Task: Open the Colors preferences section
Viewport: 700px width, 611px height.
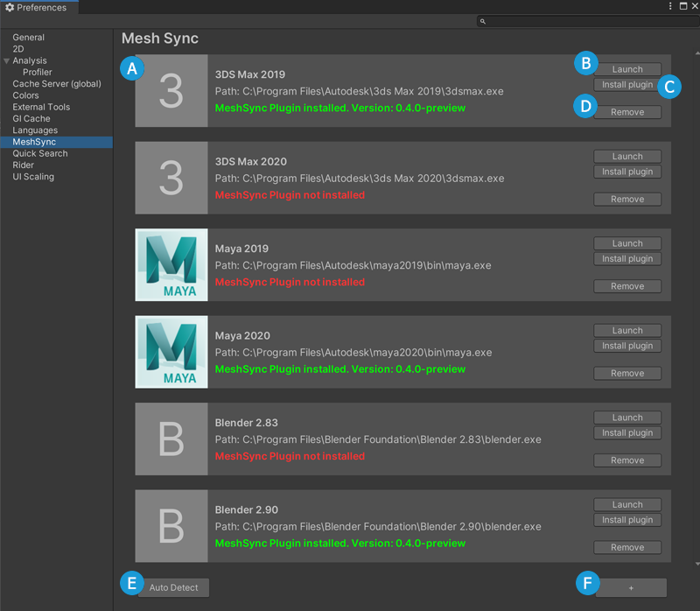Action: [x=25, y=95]
